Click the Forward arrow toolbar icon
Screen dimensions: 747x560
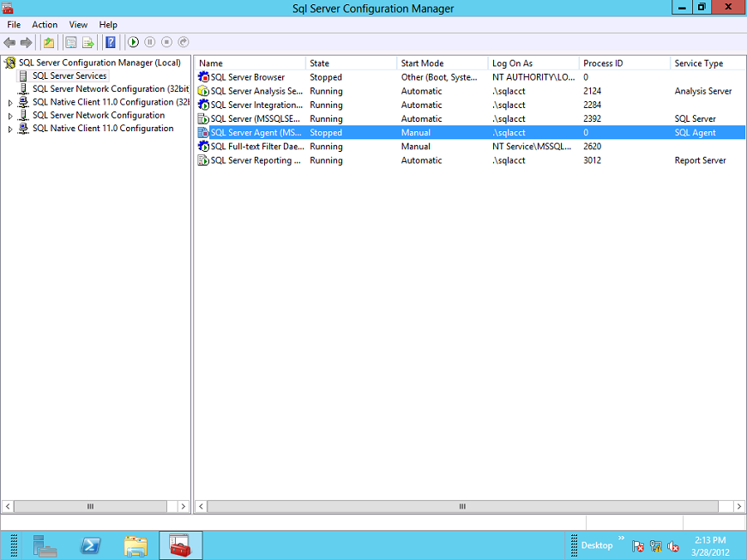click(27, 42)
